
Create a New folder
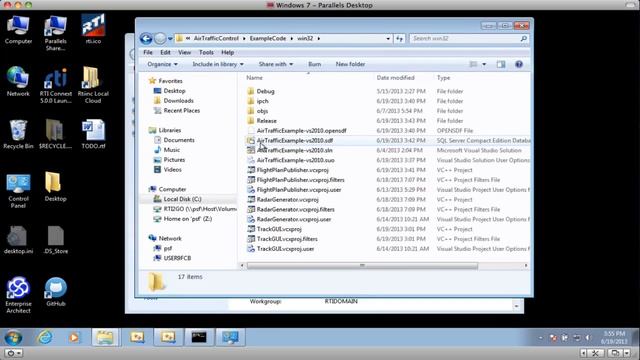point(350,64)
